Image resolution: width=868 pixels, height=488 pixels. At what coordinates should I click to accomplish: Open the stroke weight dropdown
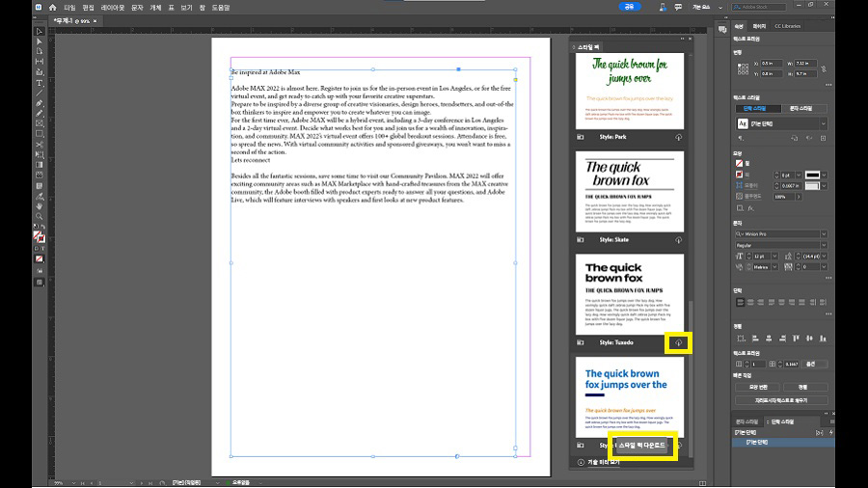pyautogui.click(x=799, y=175)
